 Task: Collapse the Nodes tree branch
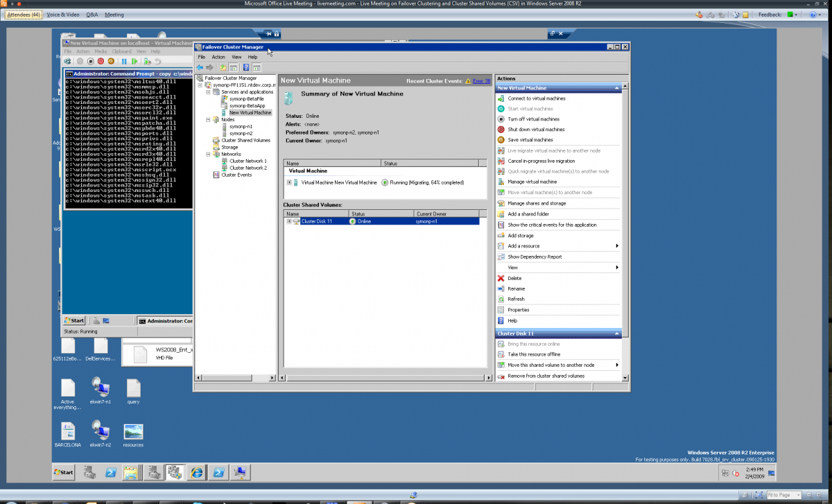click(x=207, y=119)
